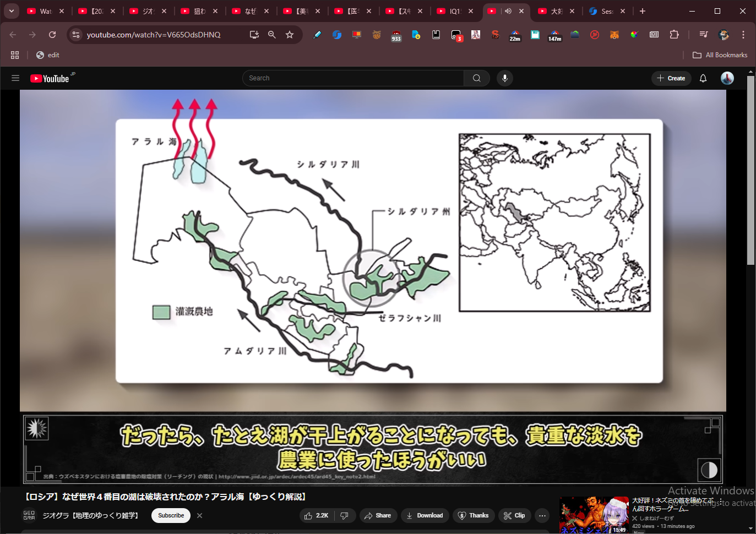Start voice search with microphone icon
The width and height of the screenshot is (756, 534).
(x=505, y=78)
